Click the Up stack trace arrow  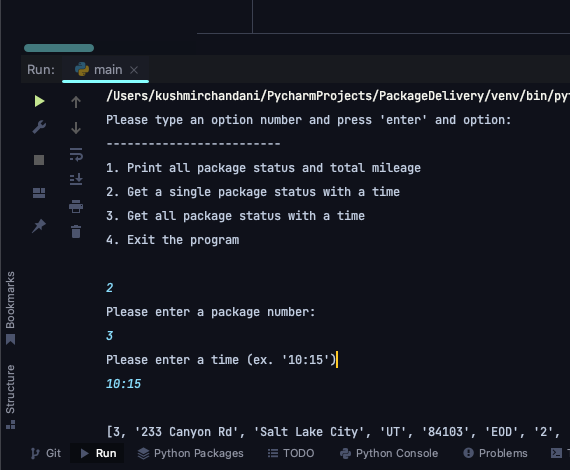click(x=76, y=102)
